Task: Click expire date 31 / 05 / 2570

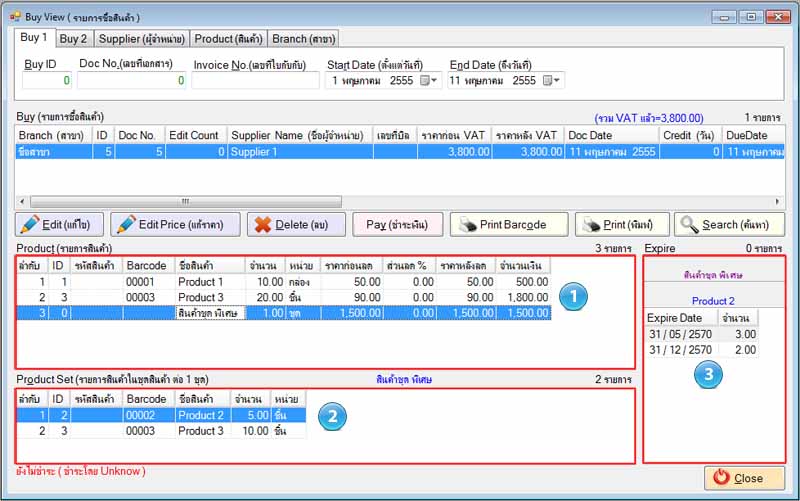Action: 681,335
